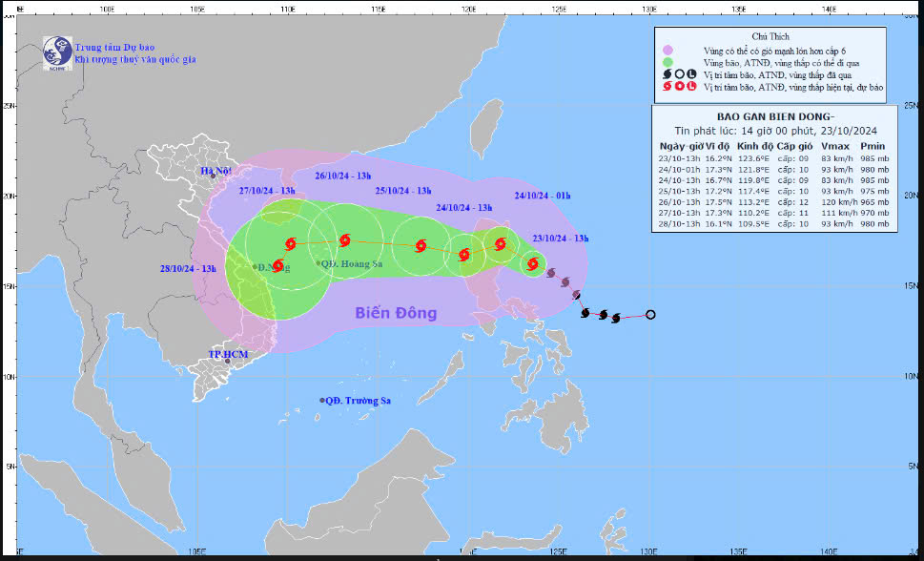Click the storm icon beneath 27/10/24 - 13h
This screenshot has width=924, height=561.
(x=290, y=243)
